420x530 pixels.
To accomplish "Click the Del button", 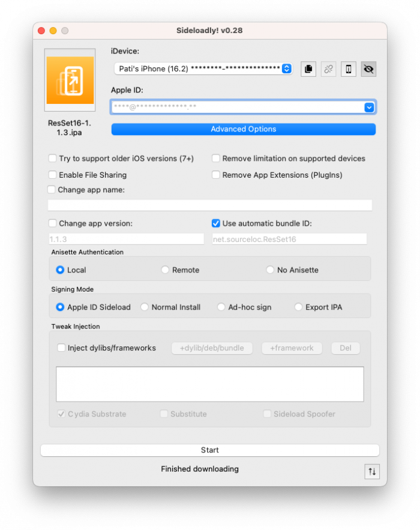I will pyautogui.click(x=346, y=348).
